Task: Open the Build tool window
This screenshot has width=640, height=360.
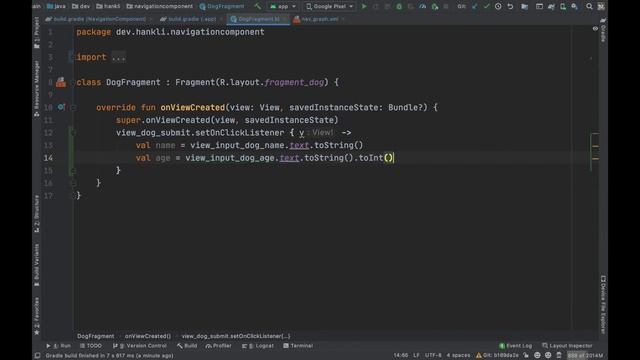Action: [187, 346]
